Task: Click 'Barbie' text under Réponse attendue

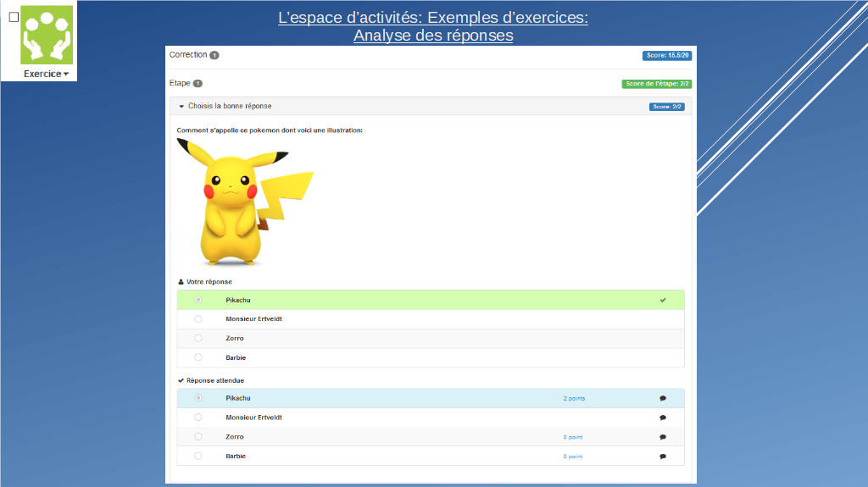Action: click(x=236, y=456)
